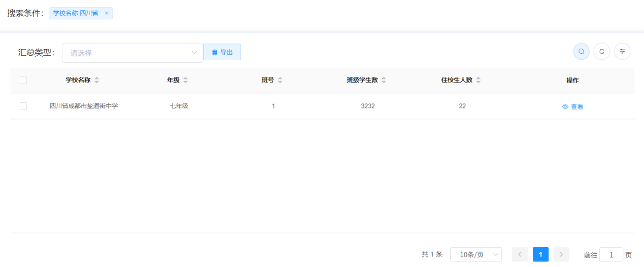Screen dimensions: 644x267
Task: Remove the 学校名称:四川省 filter tag
Action: tap(107, 13)
